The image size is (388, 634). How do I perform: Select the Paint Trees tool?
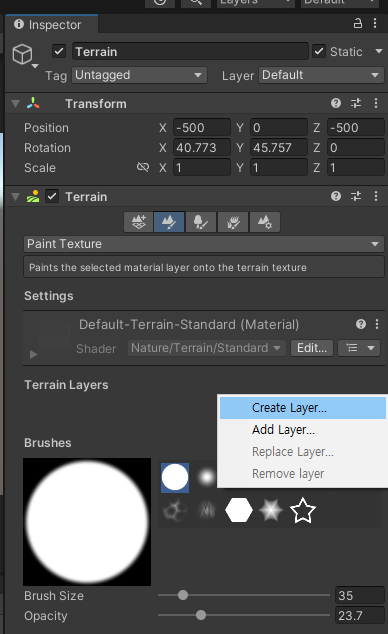201,222
